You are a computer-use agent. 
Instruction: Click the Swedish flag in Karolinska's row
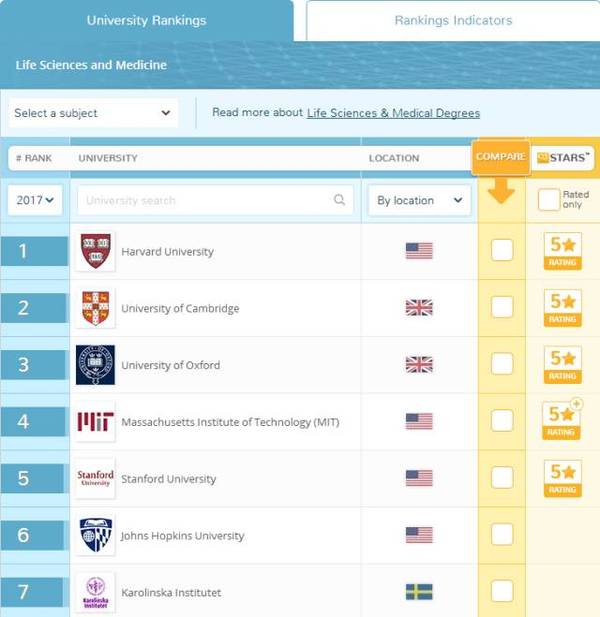click(419, 592)
